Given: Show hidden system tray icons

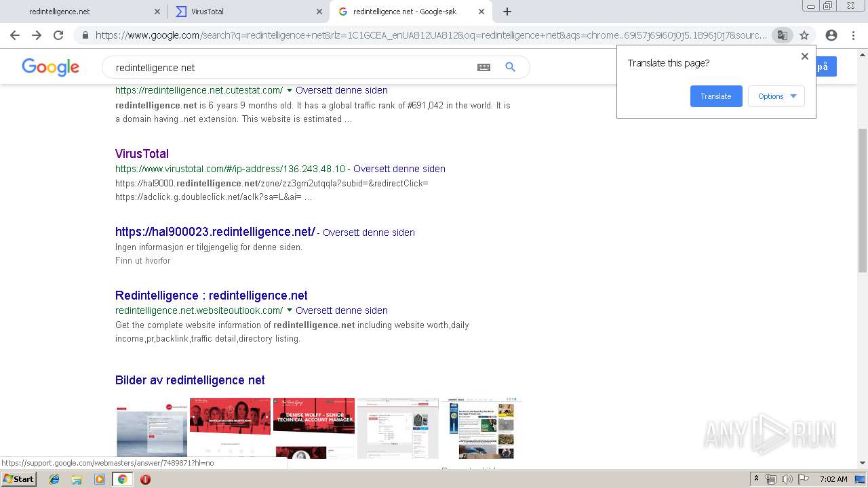Looking at the screenshot, I should 756,479.
